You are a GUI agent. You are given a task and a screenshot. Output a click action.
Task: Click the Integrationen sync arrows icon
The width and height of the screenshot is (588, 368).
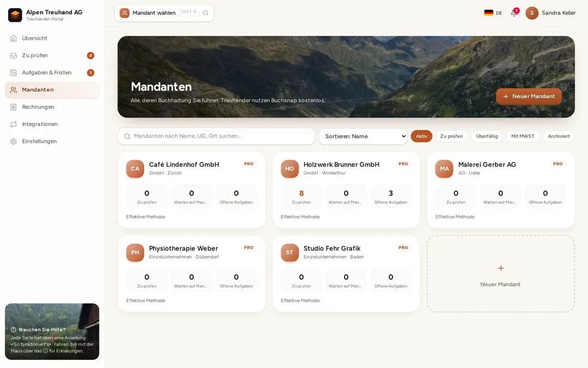14,124
